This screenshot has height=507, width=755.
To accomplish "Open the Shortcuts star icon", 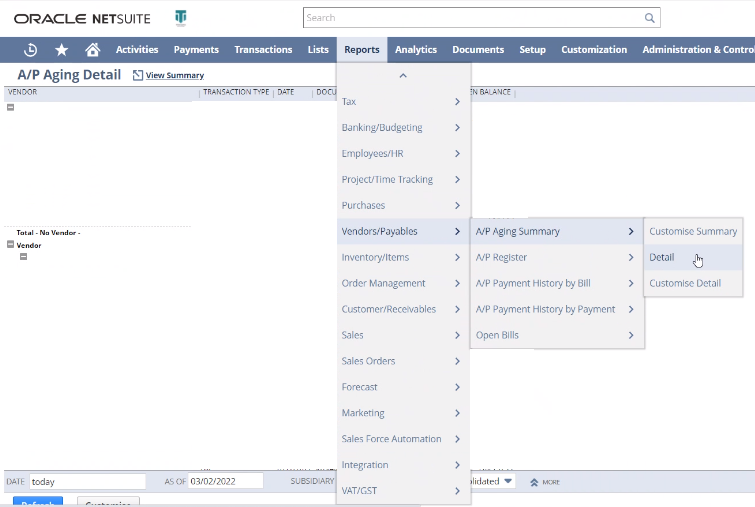I will pos(62,50).
